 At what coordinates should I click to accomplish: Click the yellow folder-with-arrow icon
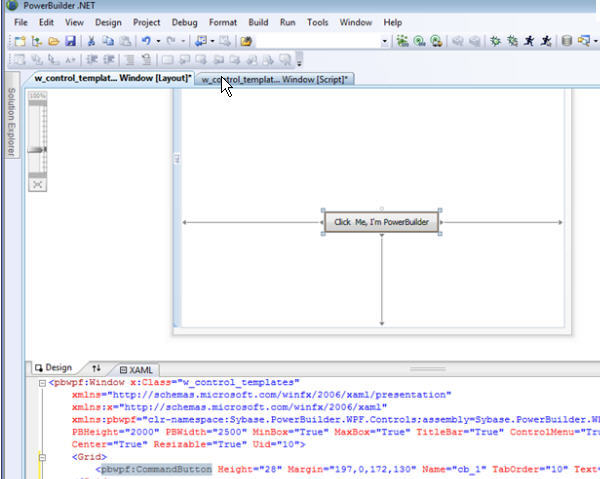tap(246, 41)
